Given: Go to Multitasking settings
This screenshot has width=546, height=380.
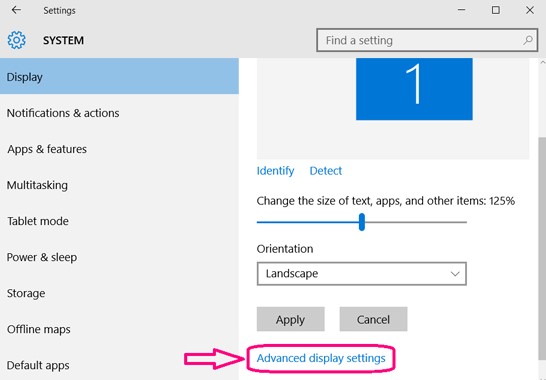Looking at the screenshot, I should point(119,185).
